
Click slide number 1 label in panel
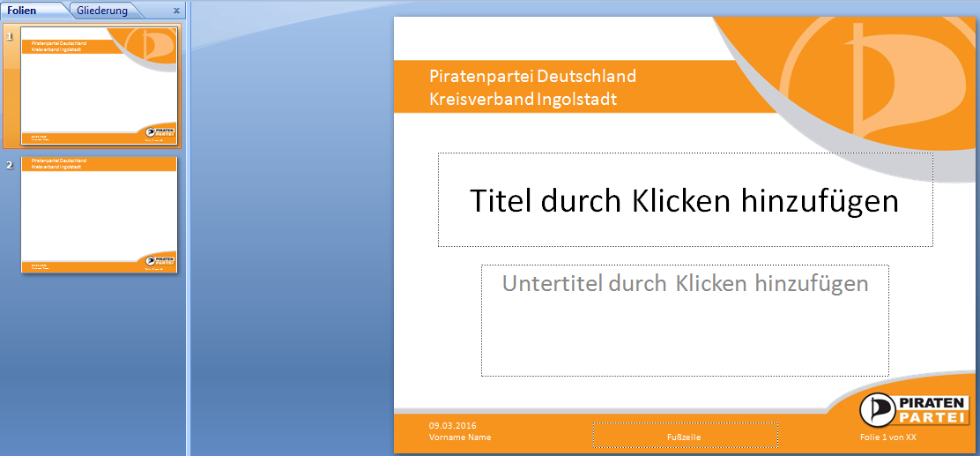[x=11, y=36]
